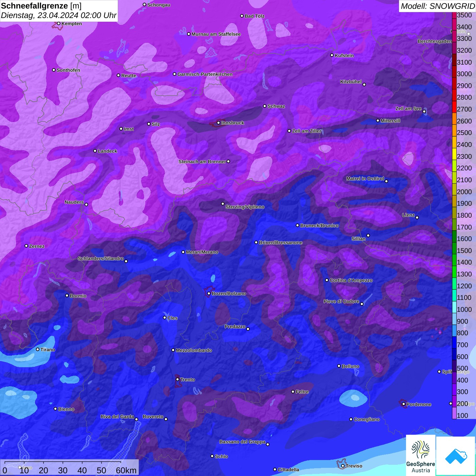Click the Tirano location dot
The image size is (476, 476).
coord(38,349)
